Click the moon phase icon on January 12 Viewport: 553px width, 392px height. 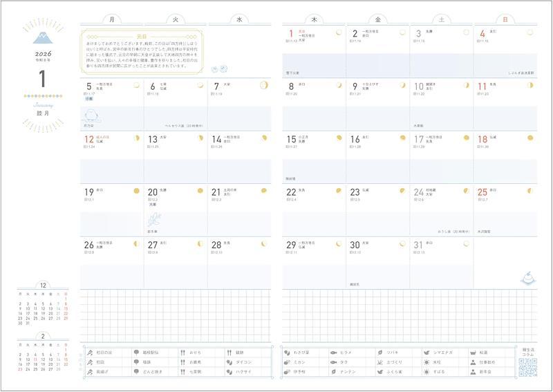tap(137, 138)
